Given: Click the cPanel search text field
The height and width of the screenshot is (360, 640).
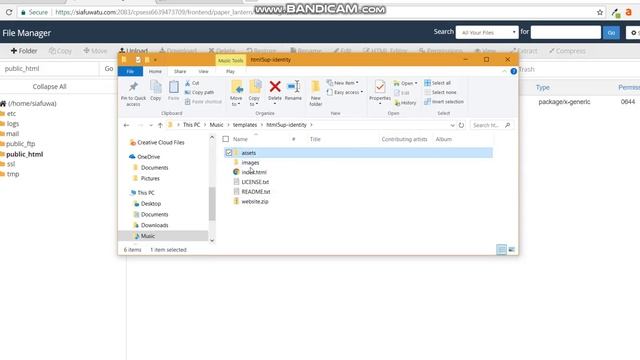Looking at the screenshot, I should pyautogui.click(x=566, y=32).
